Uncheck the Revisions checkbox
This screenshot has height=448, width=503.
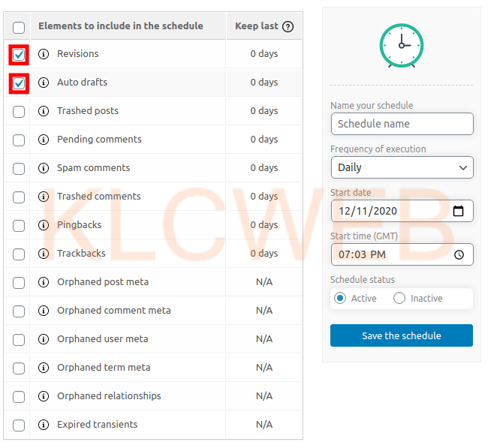coord(19,55)
